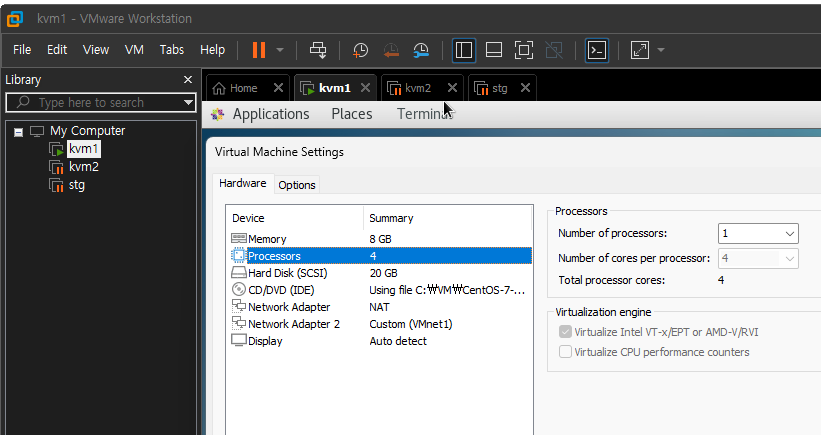
Task: Select the Memory device row
Action: [x=381, y=239]
